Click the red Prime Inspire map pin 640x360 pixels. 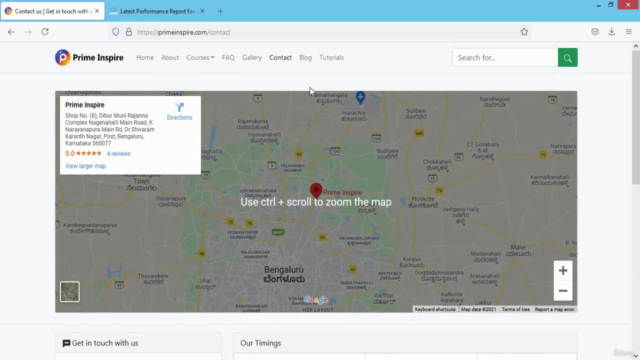[x=316, y=191]
